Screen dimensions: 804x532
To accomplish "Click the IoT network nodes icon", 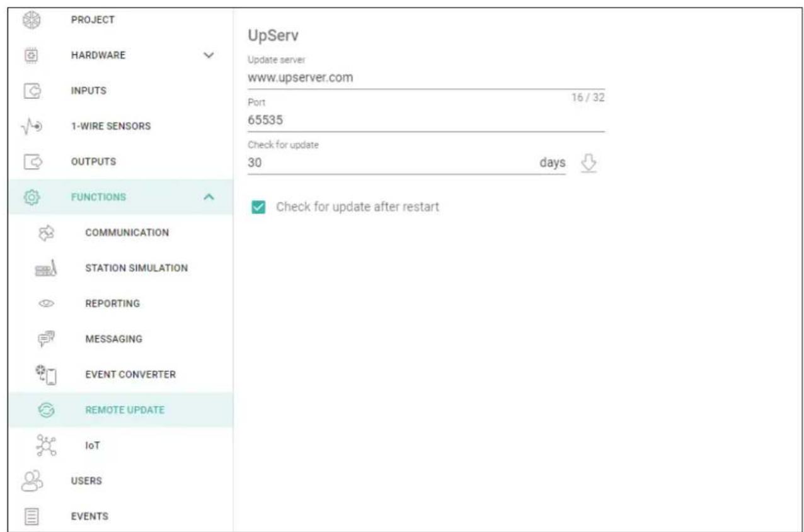I will (47, 444).
